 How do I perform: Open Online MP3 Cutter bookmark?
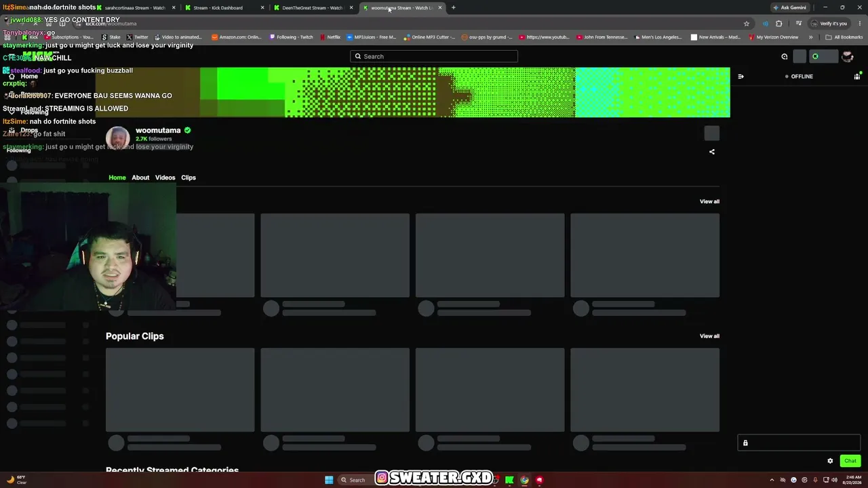click(x=429, y=37)
